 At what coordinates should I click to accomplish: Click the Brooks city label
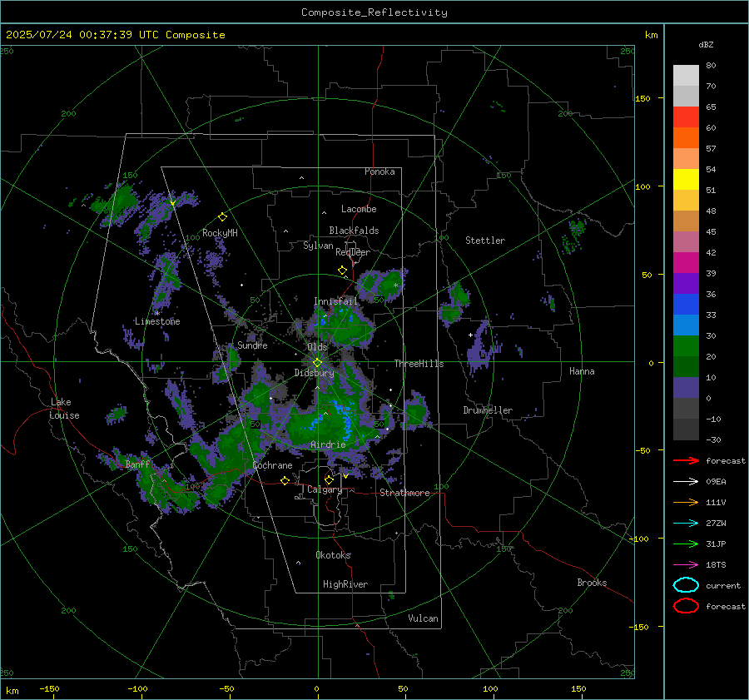point(592,583)
